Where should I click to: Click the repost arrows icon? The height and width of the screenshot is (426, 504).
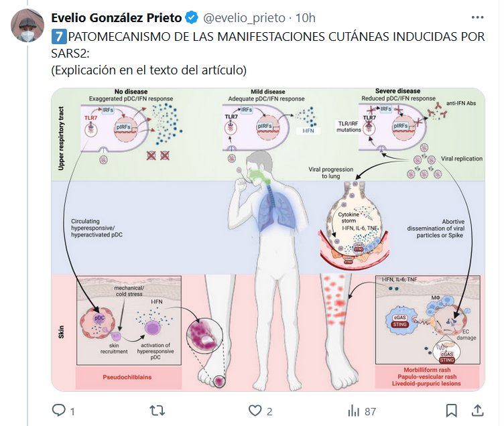click(x=157, y=411)
